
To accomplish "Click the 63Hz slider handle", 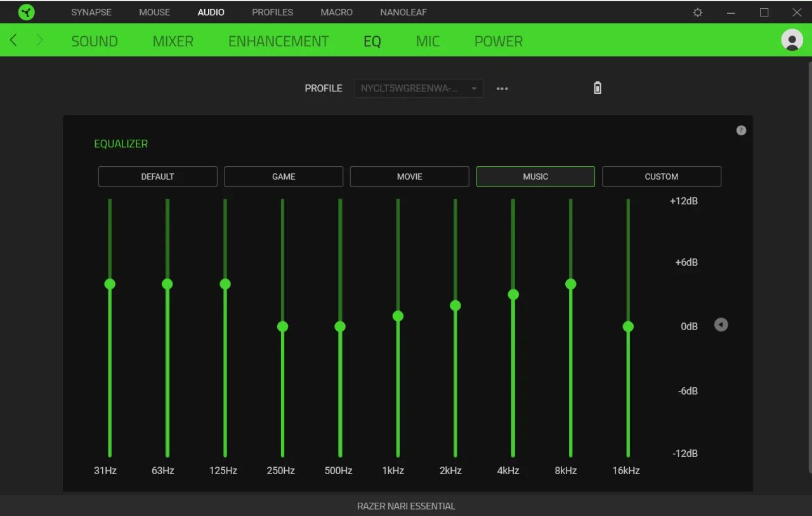I will 167,284.
